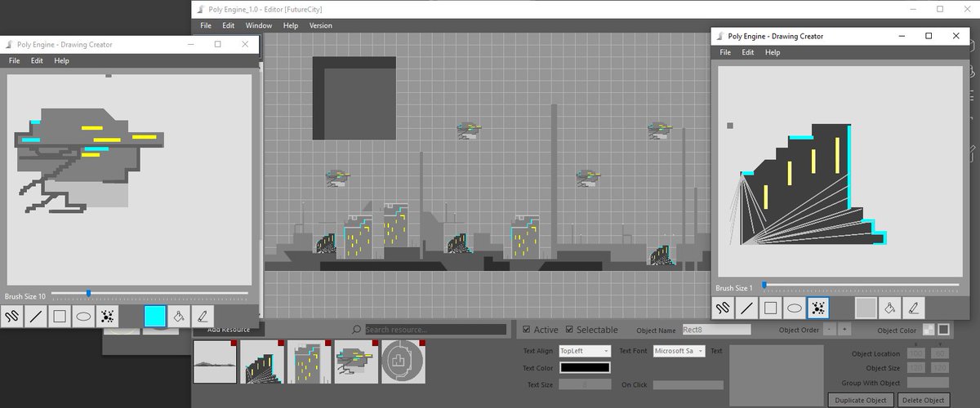Open Help menu in the Editor window
This screenshot has width=980, height=408.
pyautogui.click(x=291, y=25)
